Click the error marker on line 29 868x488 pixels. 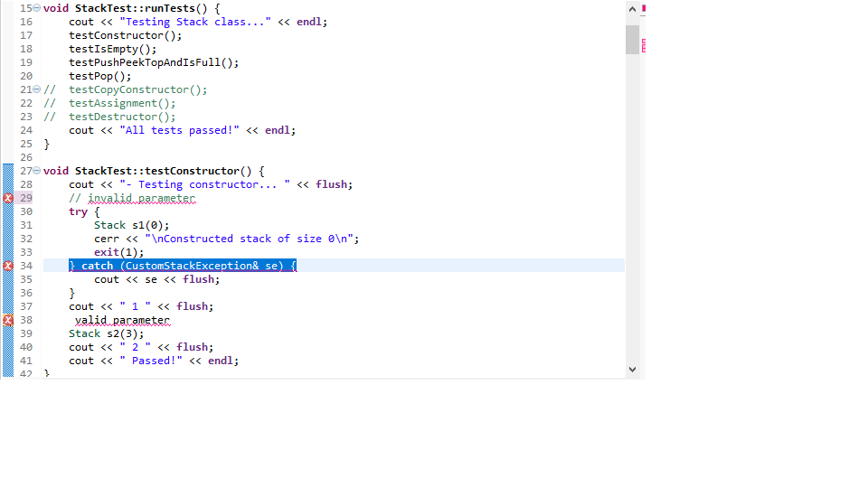pyautogui.click(x=7, y=198)
